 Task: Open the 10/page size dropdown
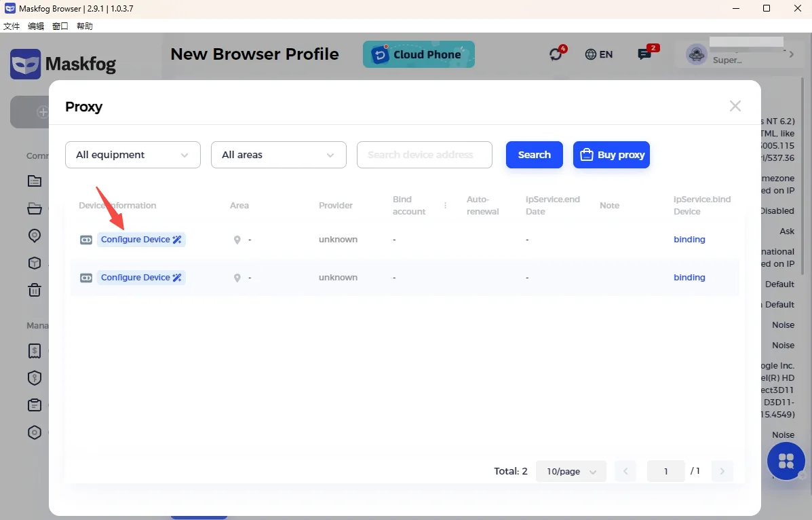click(571, 471)
